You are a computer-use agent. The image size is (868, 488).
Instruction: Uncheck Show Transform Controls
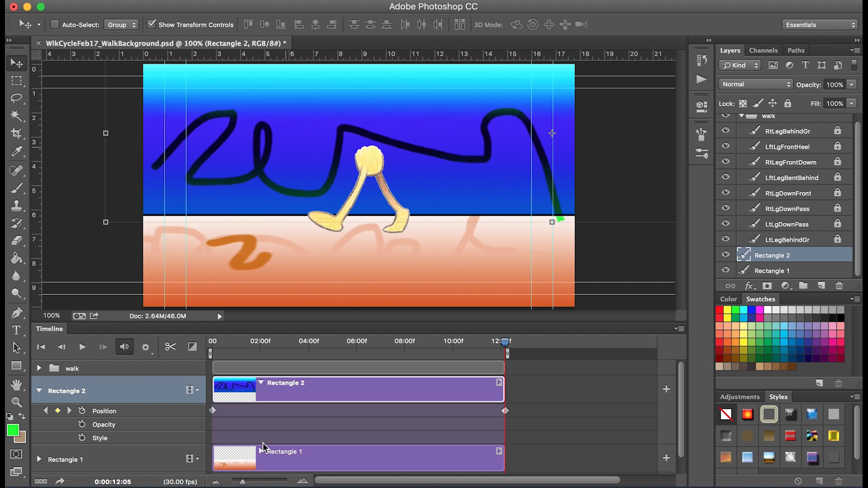click(152, 25)
